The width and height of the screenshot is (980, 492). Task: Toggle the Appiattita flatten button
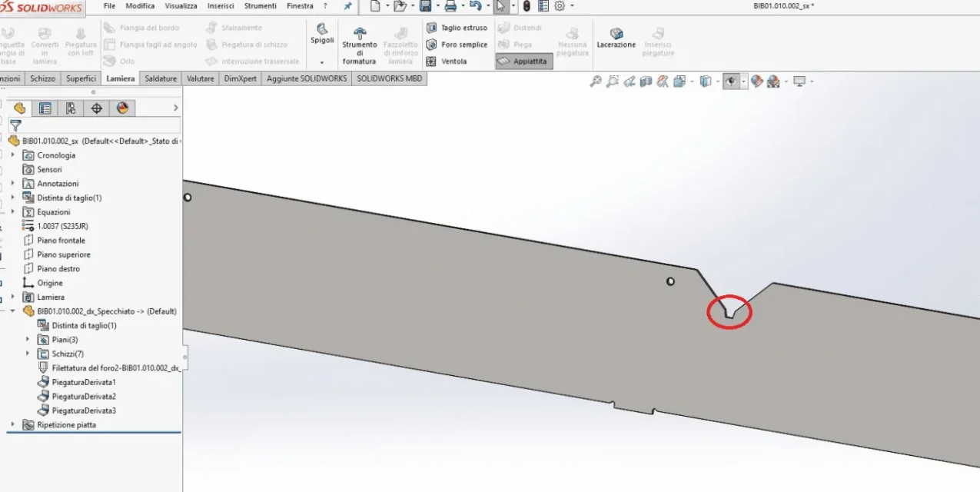(523, 61)
